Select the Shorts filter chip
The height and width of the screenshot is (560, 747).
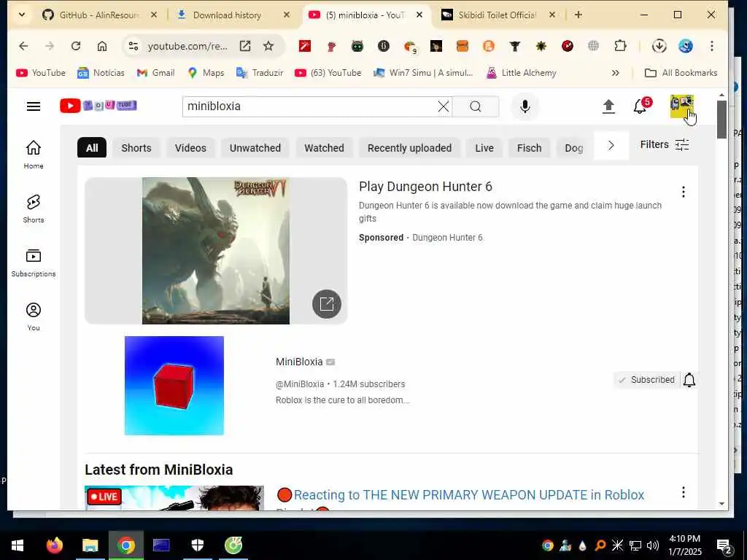pos(136,148)
